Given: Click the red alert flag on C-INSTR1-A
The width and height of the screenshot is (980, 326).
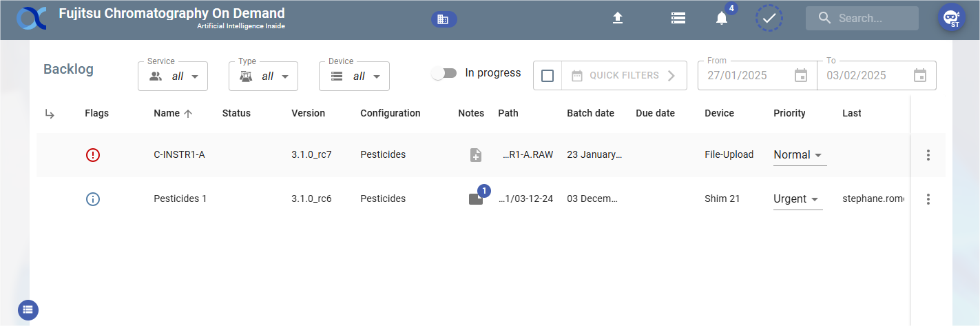Looking at the screenshot, I should coord(93,155).
